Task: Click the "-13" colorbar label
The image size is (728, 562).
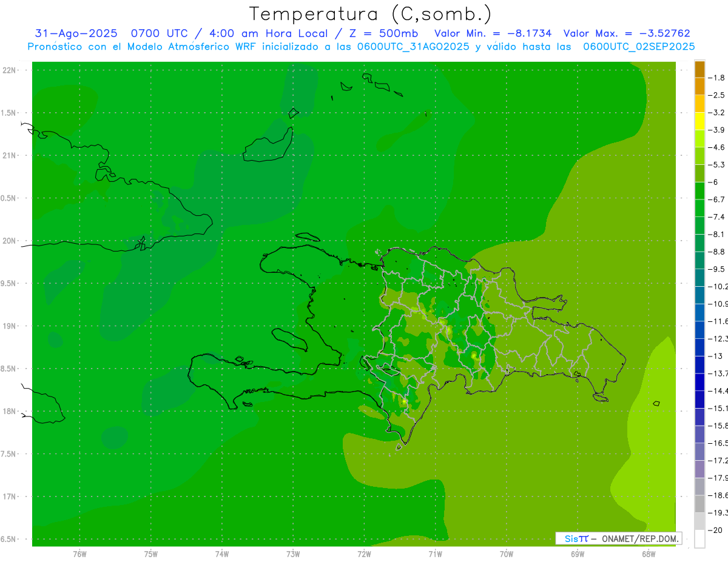Action: pyautogui.click(x=715, y=356)
